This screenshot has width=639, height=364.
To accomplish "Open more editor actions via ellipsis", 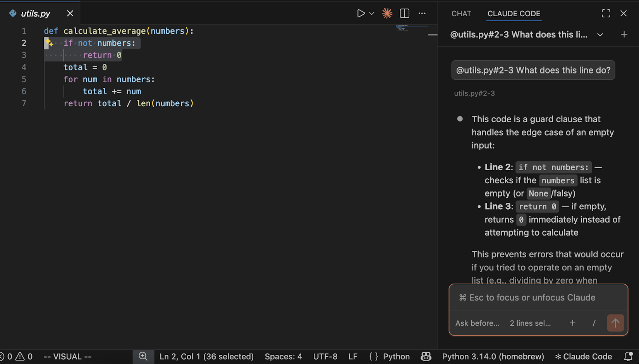I will [422, 13].
